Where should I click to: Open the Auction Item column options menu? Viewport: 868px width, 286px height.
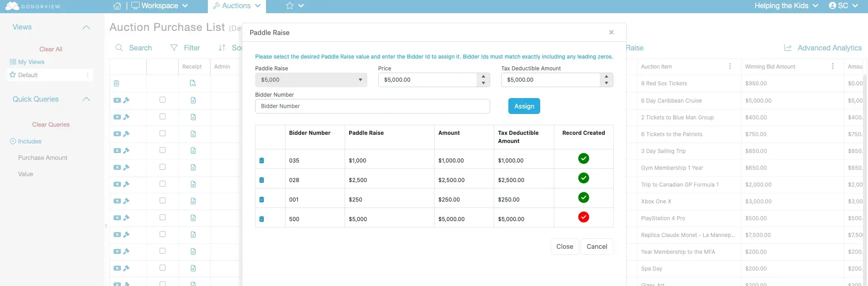(x=730, y=66)
